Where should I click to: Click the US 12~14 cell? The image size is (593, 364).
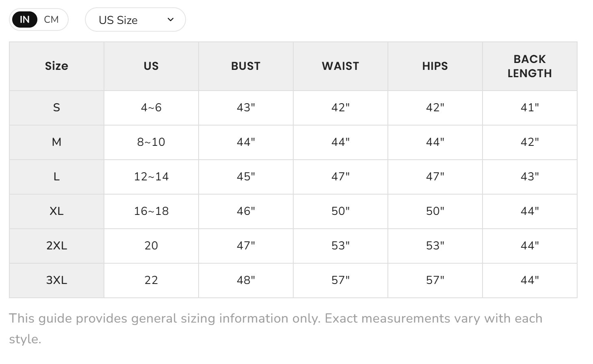(x=151, y=177)
